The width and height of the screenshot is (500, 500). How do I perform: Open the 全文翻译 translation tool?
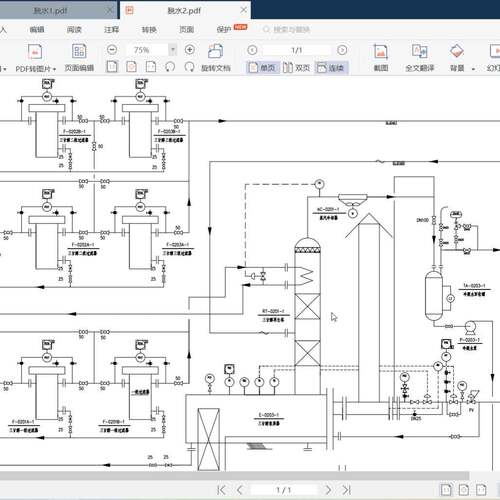[x=420, y=58]
